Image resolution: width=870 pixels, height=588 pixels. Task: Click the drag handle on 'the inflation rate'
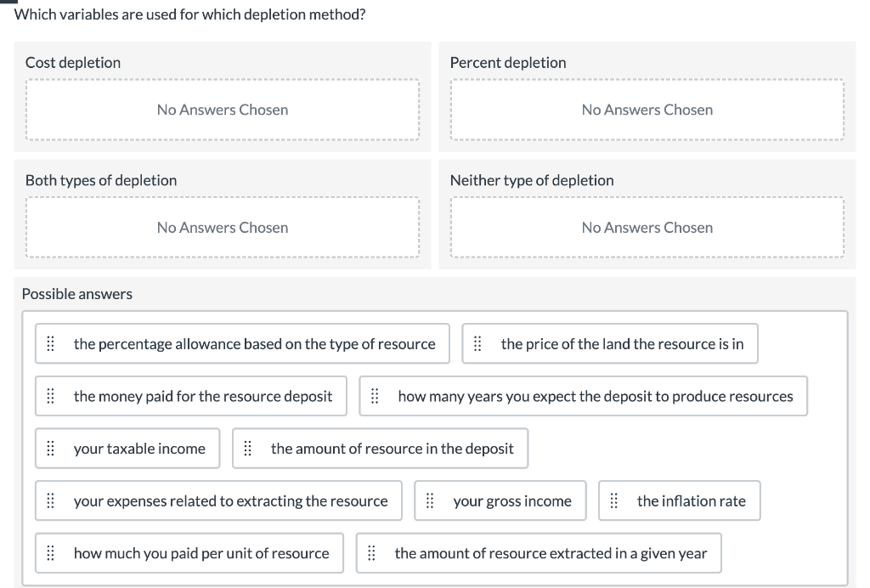(x=614, y=500)
